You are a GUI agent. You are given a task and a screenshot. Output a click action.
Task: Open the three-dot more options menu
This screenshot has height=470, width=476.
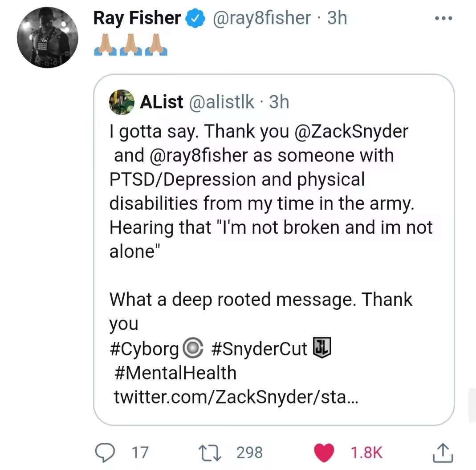[x=443, y=19]
